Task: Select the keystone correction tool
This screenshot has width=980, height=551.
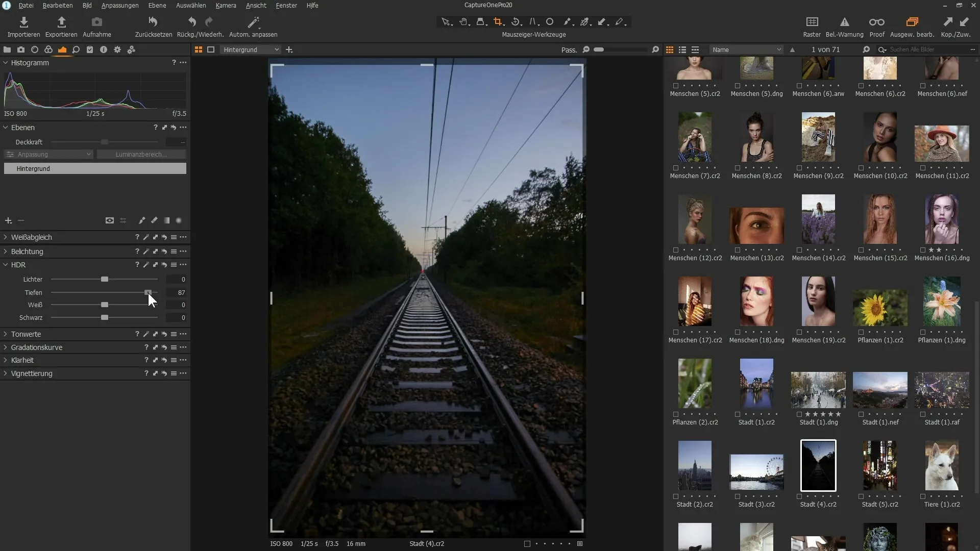Action: point(533,22)
